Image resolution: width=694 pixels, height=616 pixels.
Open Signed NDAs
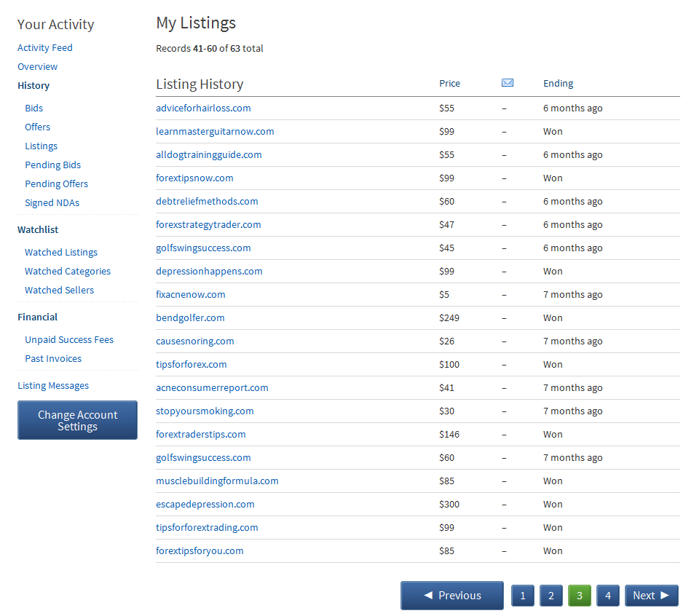(52, 203)
